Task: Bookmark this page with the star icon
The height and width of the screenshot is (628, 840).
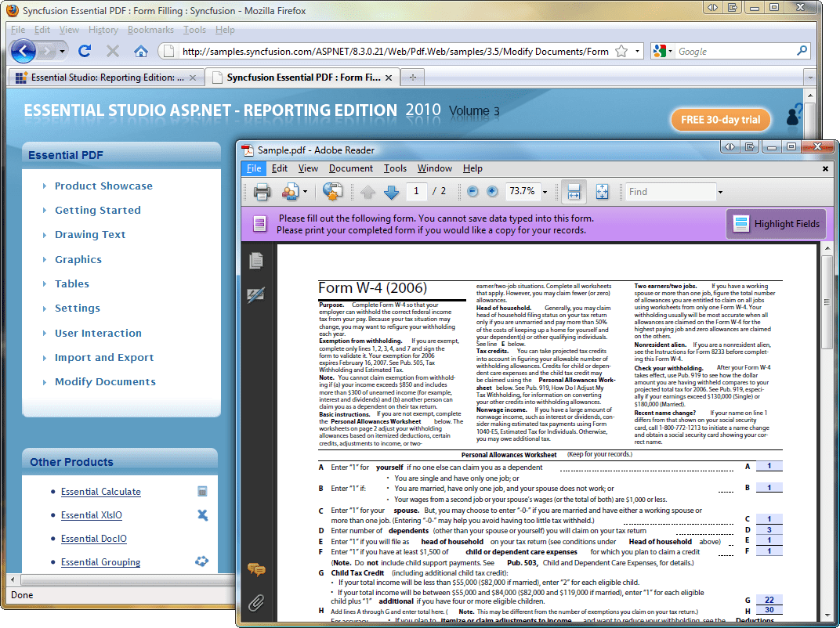Action: (621, 52)
